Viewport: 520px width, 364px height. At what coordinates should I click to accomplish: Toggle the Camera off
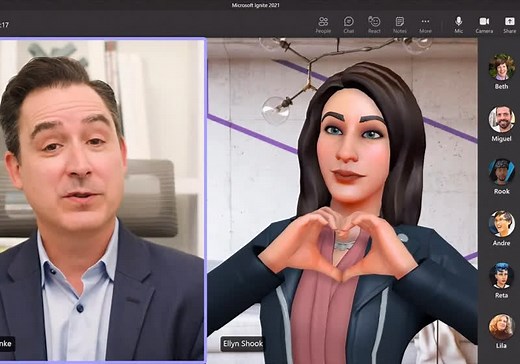pos(484,25)
